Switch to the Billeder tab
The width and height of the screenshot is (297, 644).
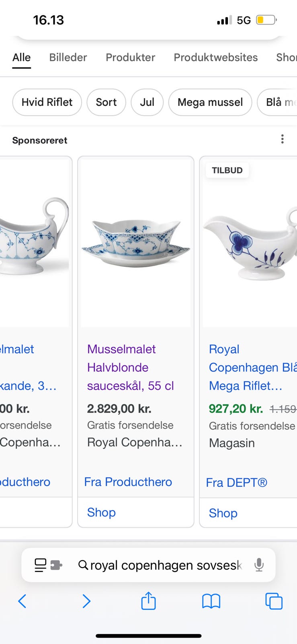[68, 58]
